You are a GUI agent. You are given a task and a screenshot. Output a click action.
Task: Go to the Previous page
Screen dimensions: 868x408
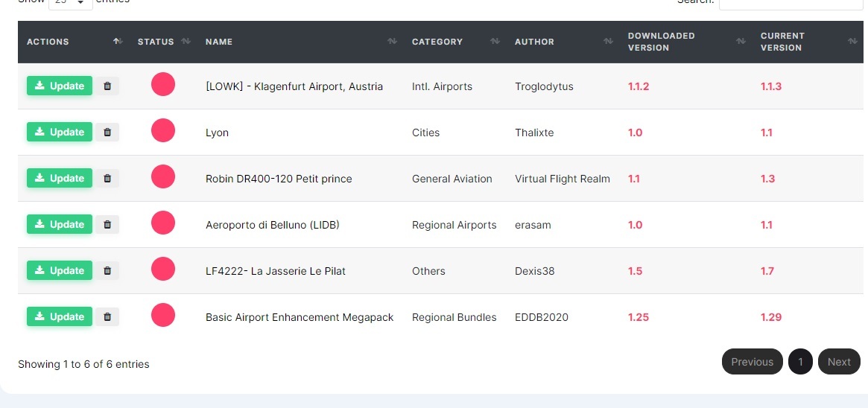point(752,362)
